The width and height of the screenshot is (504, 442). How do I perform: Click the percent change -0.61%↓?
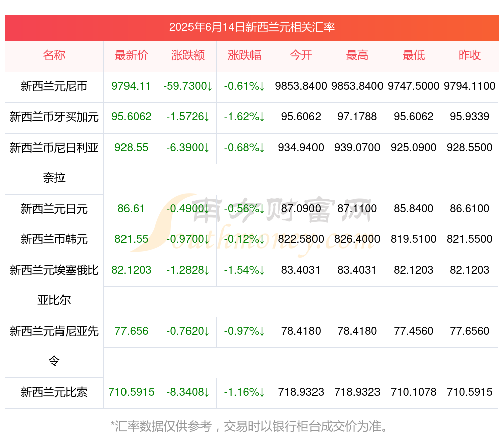click(x=244, y=86)
